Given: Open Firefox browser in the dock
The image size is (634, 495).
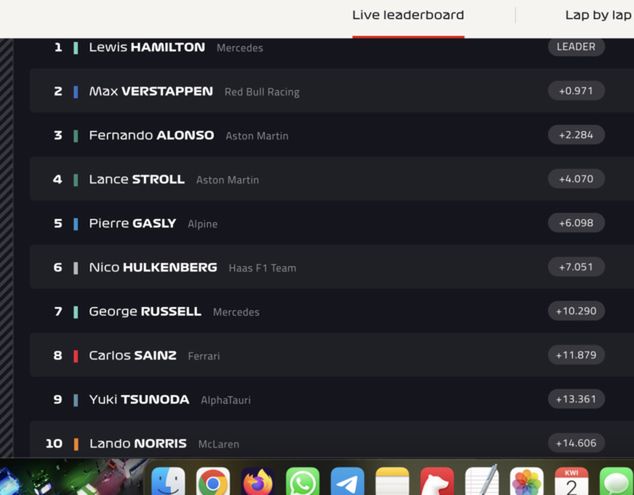Looking at the screenshot, I should pos(257,482).
